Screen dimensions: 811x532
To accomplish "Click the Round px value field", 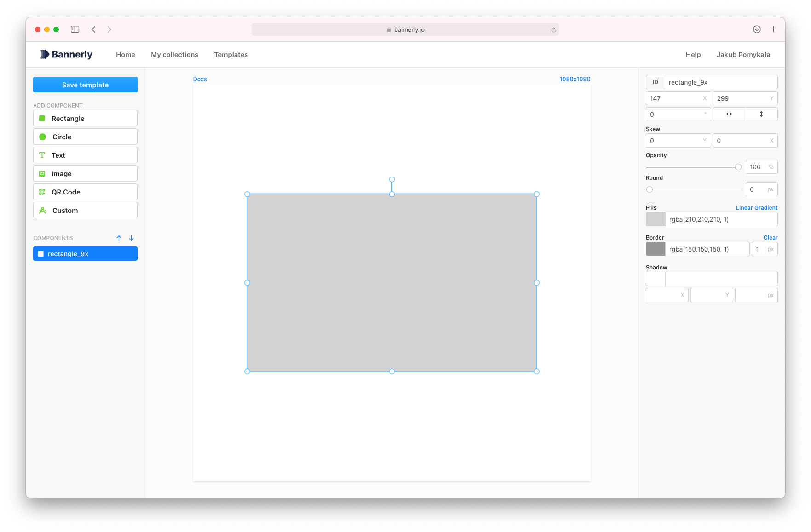I will coord(761,189).
